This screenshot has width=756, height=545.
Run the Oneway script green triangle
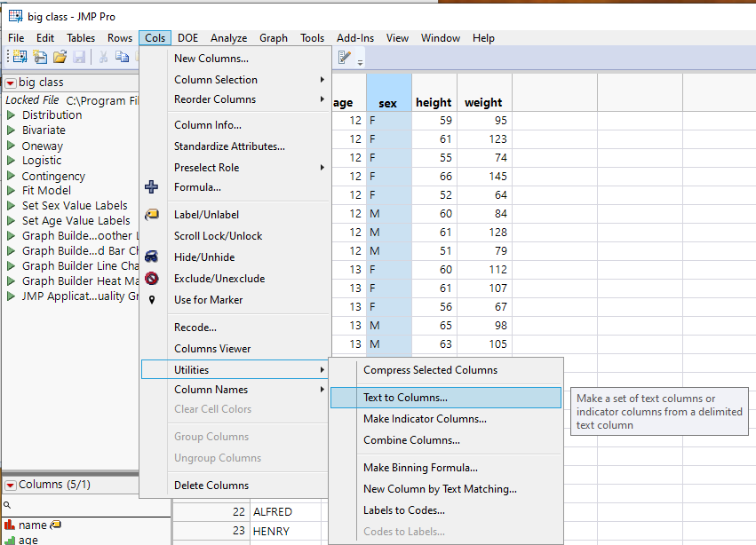click(11, 146)
